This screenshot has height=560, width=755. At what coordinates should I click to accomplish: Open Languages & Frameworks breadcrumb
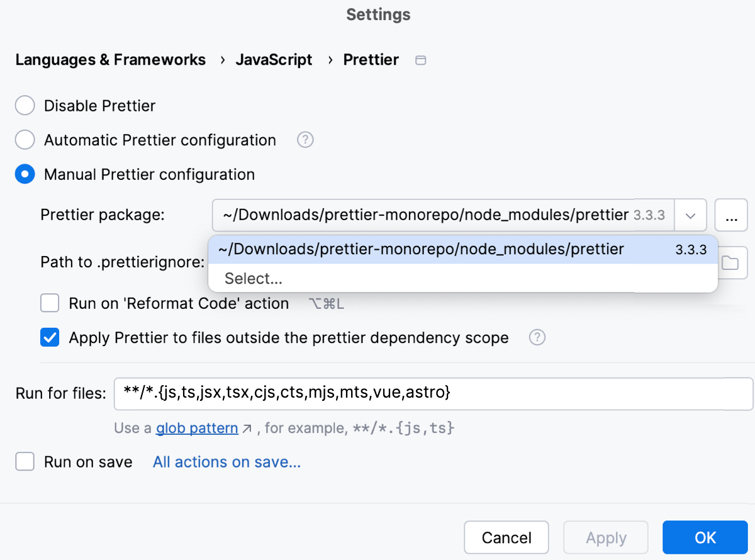pos(111,60)
